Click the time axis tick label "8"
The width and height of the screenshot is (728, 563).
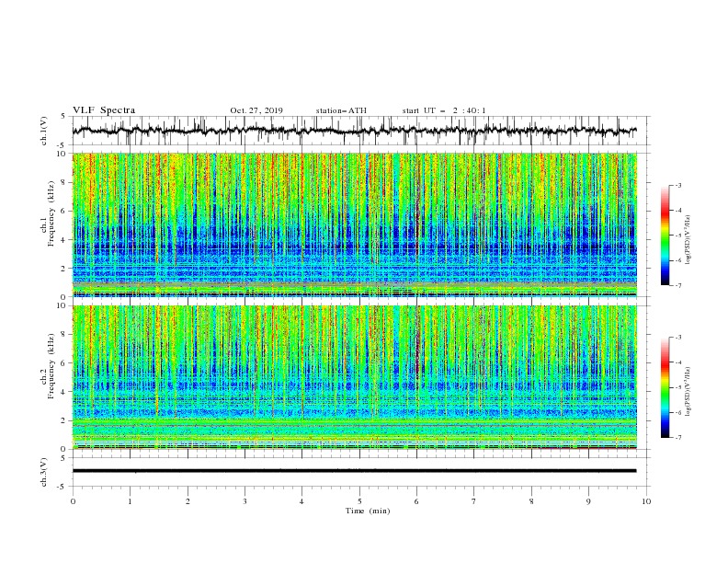pyautogui.click(x=531, y=501)
